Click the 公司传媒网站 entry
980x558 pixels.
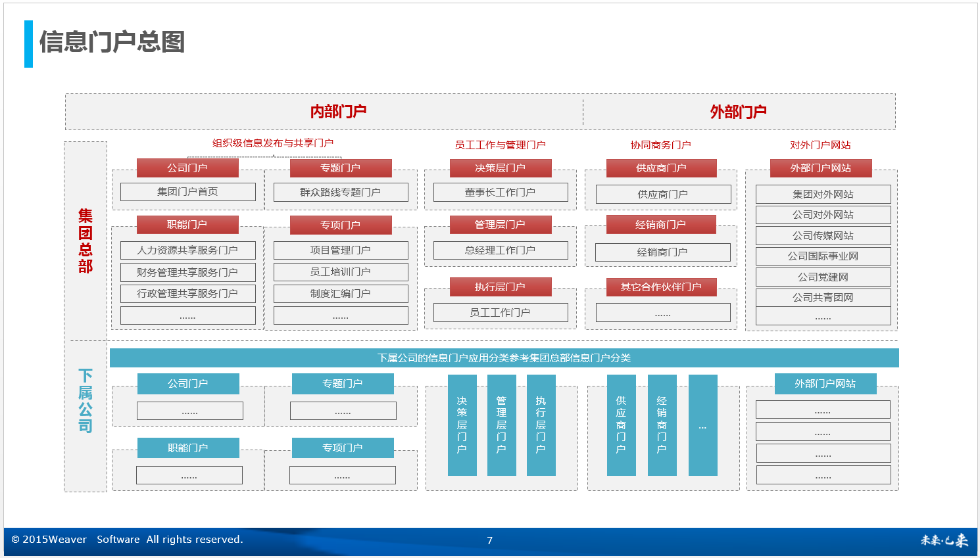coord(823,236)
